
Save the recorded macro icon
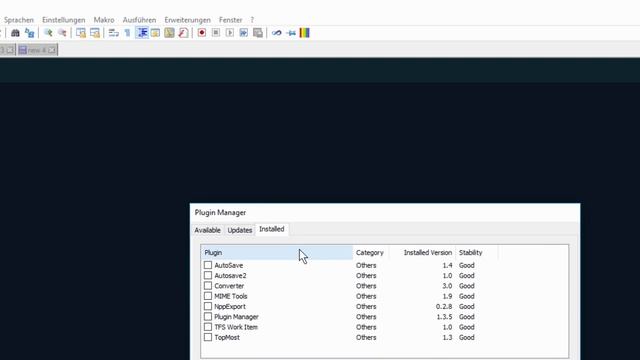coord(258,33)
